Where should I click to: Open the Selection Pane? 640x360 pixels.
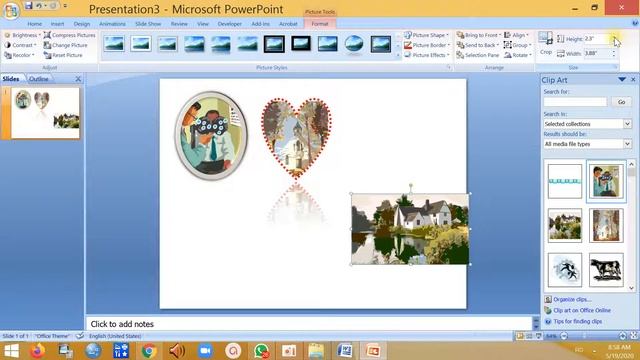[478, 55]
